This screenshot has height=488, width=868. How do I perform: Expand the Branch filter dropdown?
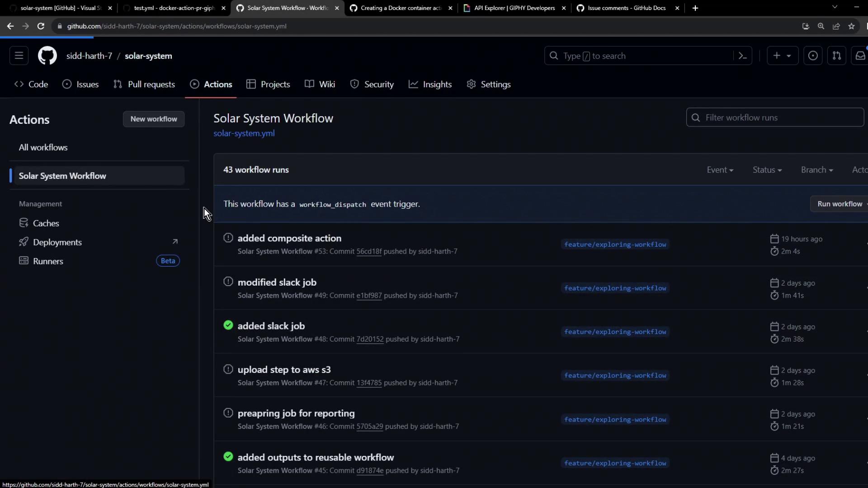click(x=816, y=170)
